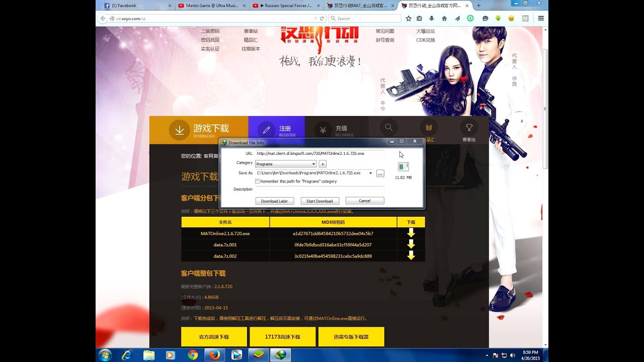
Task: Click the Start Download button
Action: pos(319,201)
